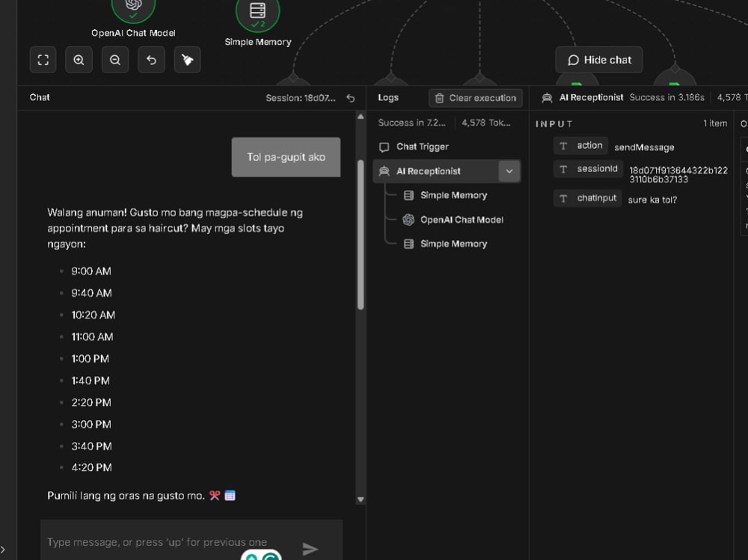Click the 9:00 AM slot text
Image resolution: width=748 pixels, height=560 pixels.
pos(91,271)
